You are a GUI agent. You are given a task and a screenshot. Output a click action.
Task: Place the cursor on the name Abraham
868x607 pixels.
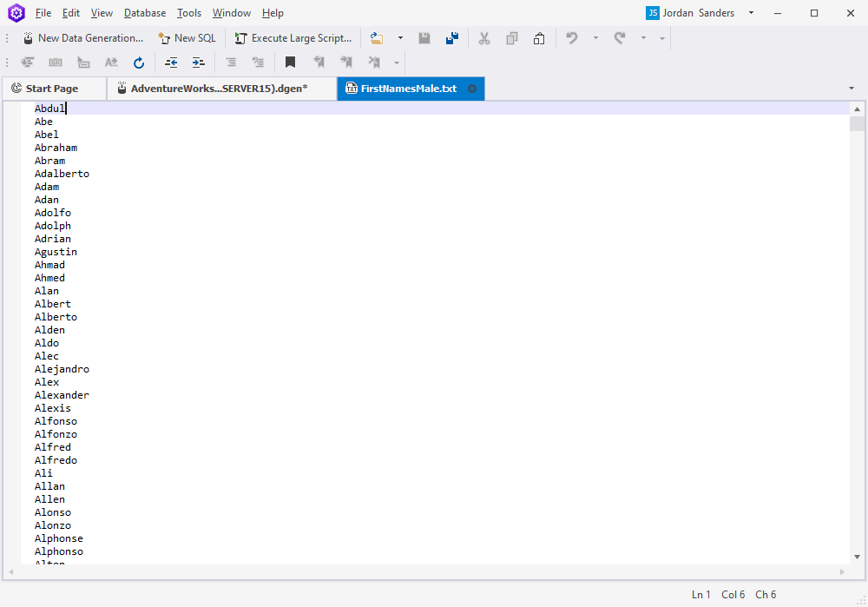tap(56, 148)
